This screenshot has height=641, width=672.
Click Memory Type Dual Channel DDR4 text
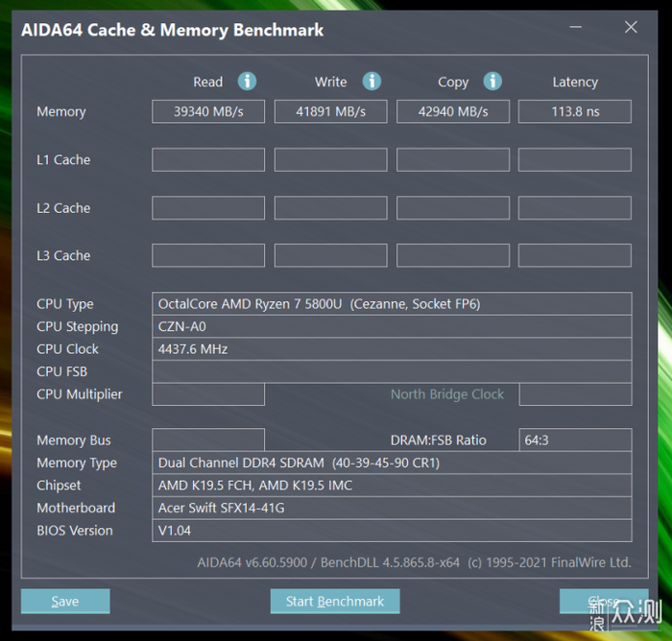click(x=299, y=463)
